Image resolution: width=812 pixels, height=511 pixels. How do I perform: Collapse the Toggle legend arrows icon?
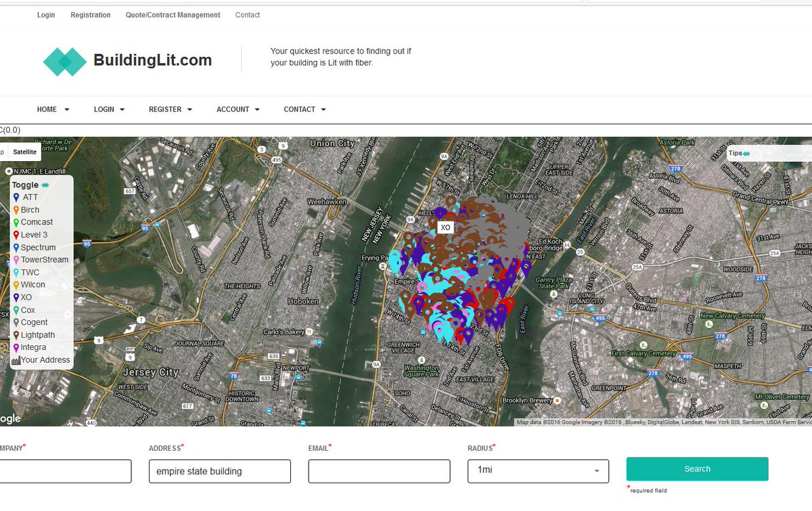[x=45, y=185]
